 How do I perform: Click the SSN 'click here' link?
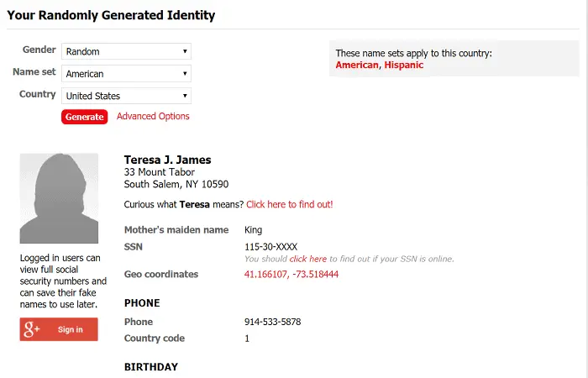coord(308,259)
